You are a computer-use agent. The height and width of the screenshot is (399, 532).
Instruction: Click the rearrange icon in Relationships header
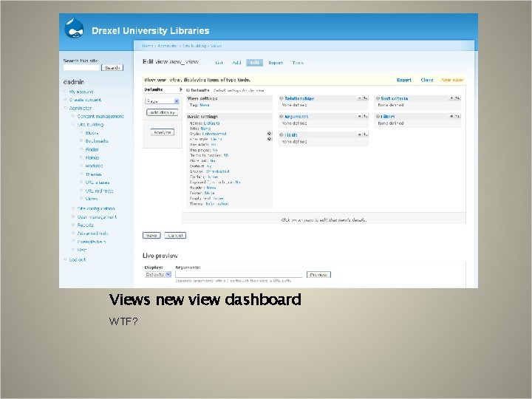pos(365,98)
